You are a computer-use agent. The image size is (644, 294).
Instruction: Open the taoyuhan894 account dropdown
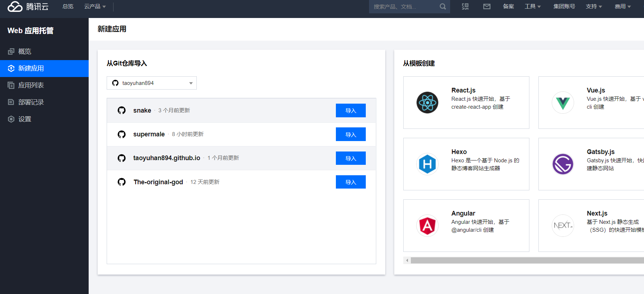pyautogui.click(x=152, y=83)
